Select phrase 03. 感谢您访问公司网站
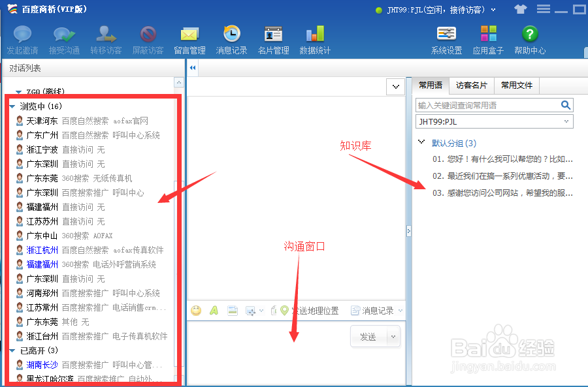The width and height of the screenshot is (588, 387). (502, 193)
